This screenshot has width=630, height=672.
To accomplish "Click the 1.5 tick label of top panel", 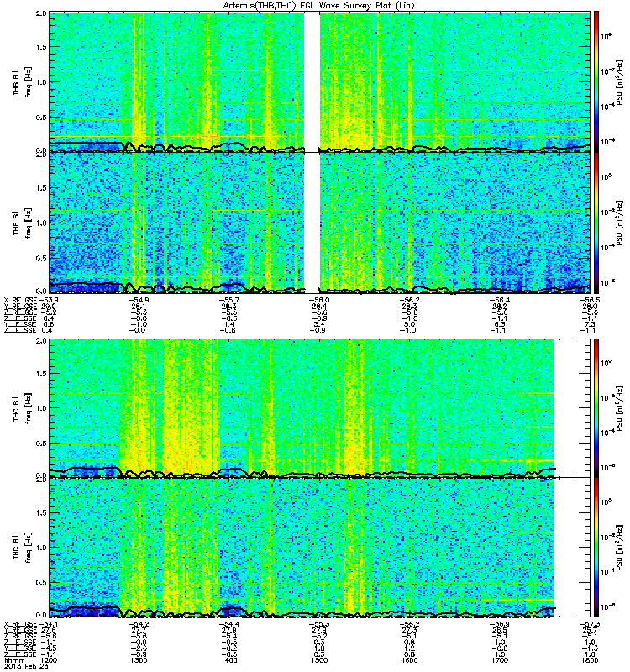I will (x=41, y=47).
